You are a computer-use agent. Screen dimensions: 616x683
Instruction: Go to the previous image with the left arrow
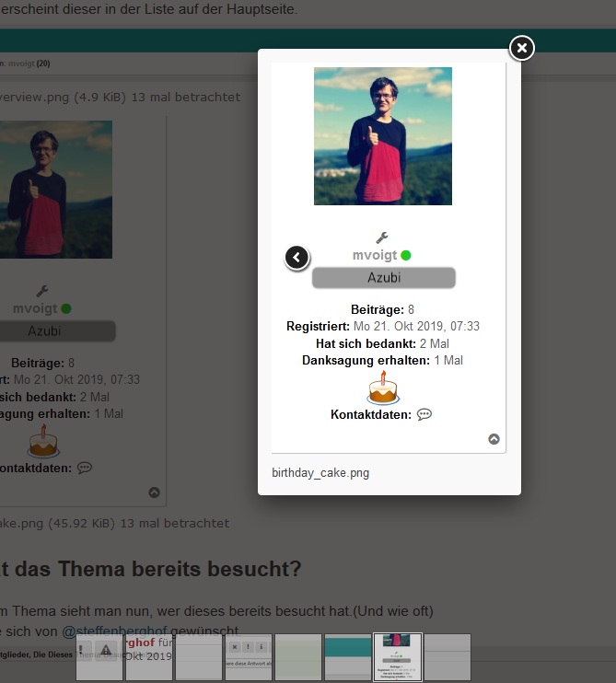point(296,258)
